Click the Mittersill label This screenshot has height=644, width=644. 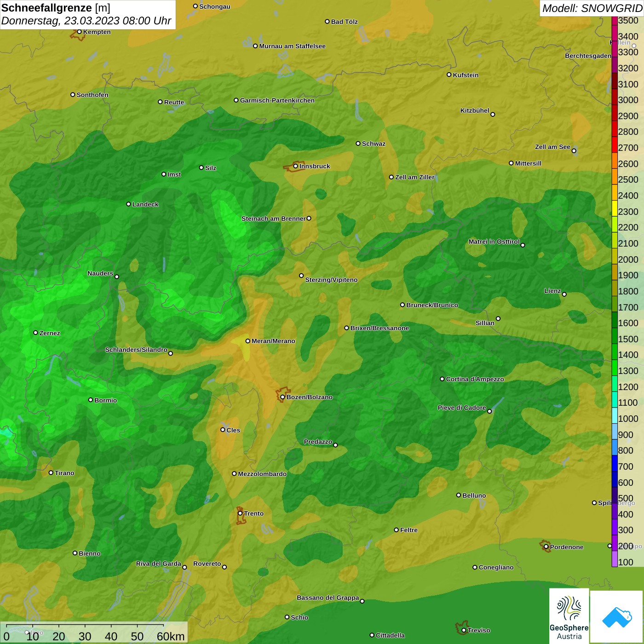528,163
